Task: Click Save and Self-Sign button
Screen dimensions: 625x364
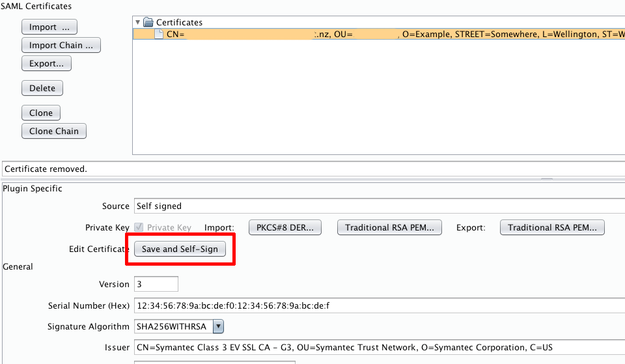Action: 180,249
